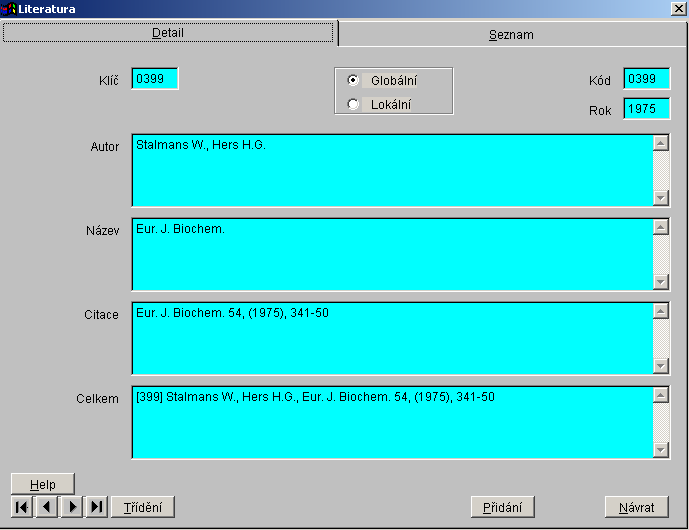Jump to the last record
The image size is (689, 530).
point(97,507)
